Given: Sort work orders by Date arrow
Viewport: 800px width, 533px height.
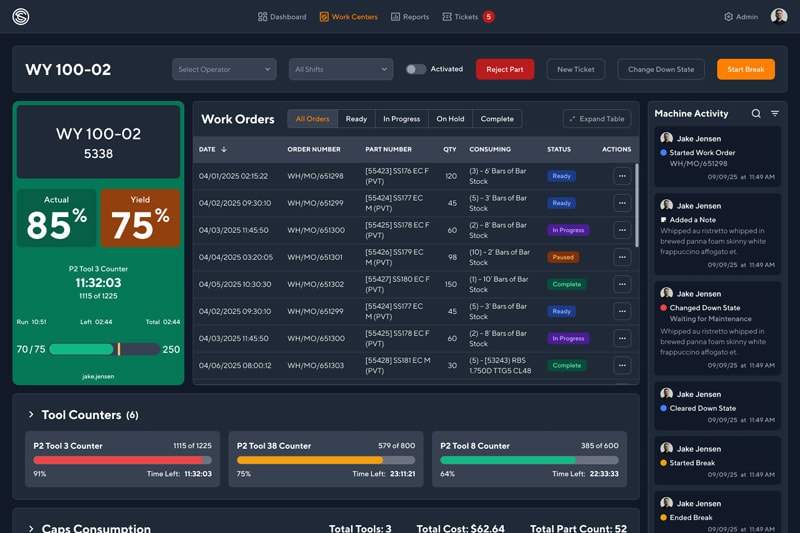Looking at the screenshot, I should point(224,149).
